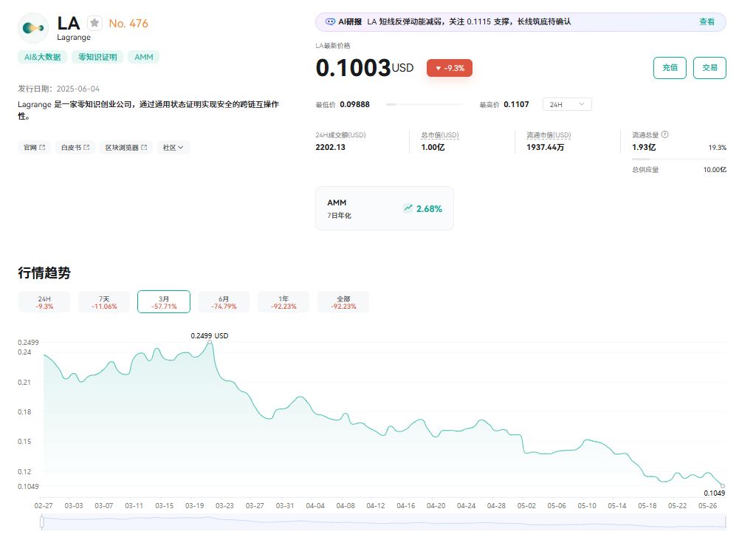Click the low-high price range bar
The width and height of the screenshot is (756, 554).
(x=424, y=104)
